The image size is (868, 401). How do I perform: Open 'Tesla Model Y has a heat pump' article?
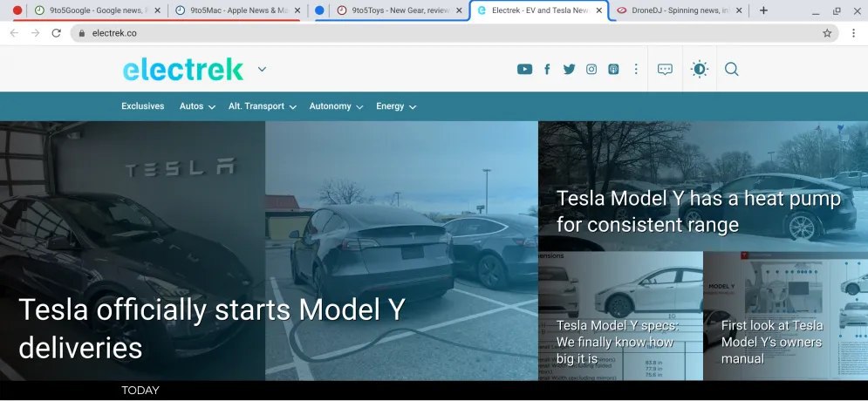[x=699, y=211]
